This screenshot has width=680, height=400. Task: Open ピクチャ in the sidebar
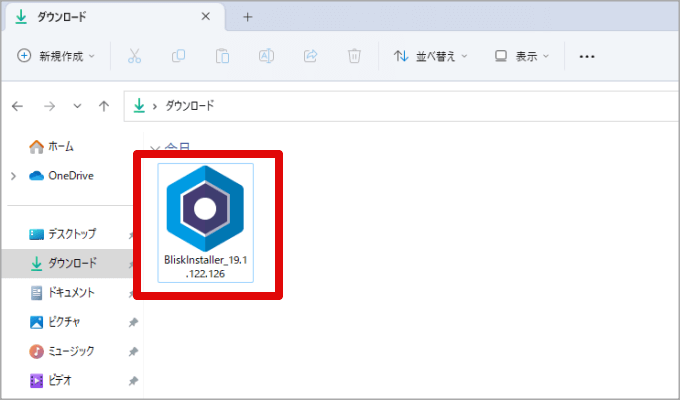coord(55,322)
